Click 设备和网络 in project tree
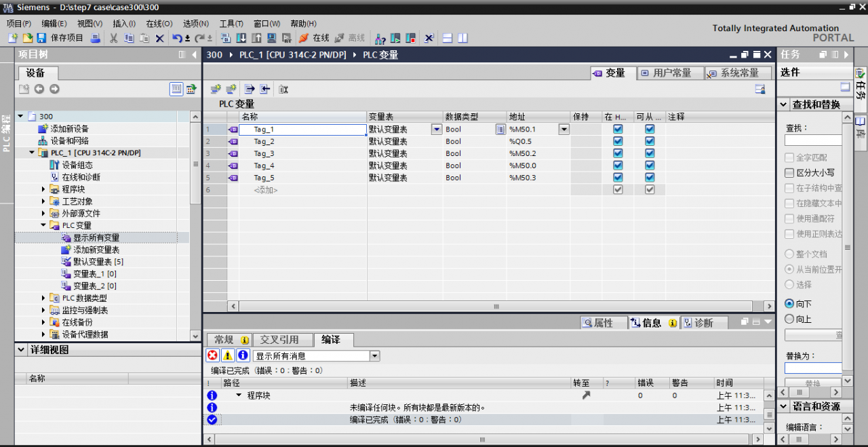Screen dimensions: 868x447 pos(69,141)
